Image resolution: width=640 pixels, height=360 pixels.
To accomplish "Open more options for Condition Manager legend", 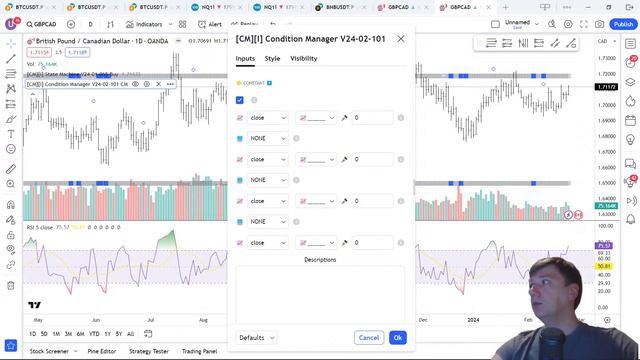I will pos(170,84).
